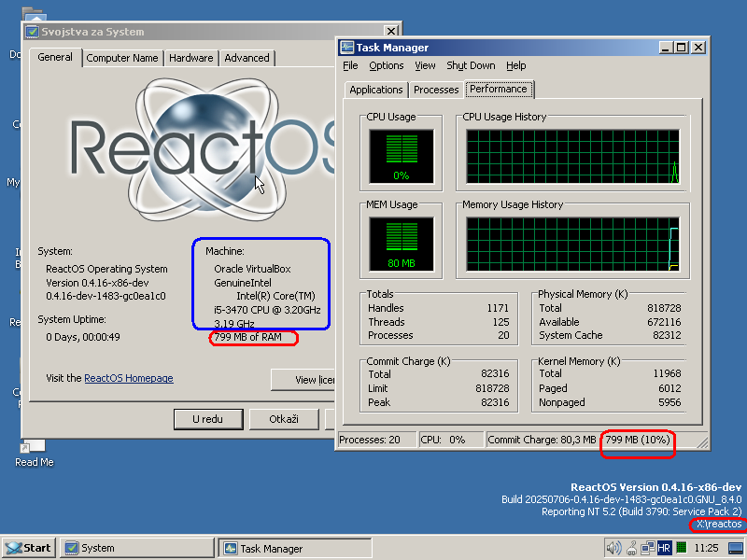Open the ReactOS Homepage link

[x=129, y=378]
